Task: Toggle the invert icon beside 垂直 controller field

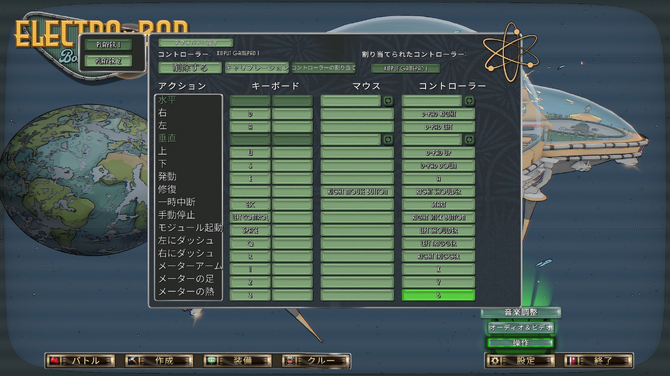Action: point(469,139)
